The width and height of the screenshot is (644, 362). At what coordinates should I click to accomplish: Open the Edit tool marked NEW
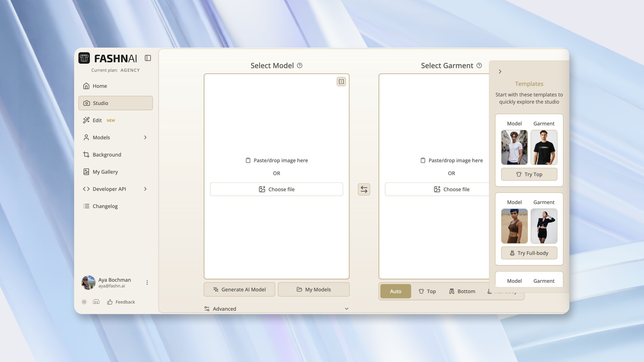[x=116, y=120]
